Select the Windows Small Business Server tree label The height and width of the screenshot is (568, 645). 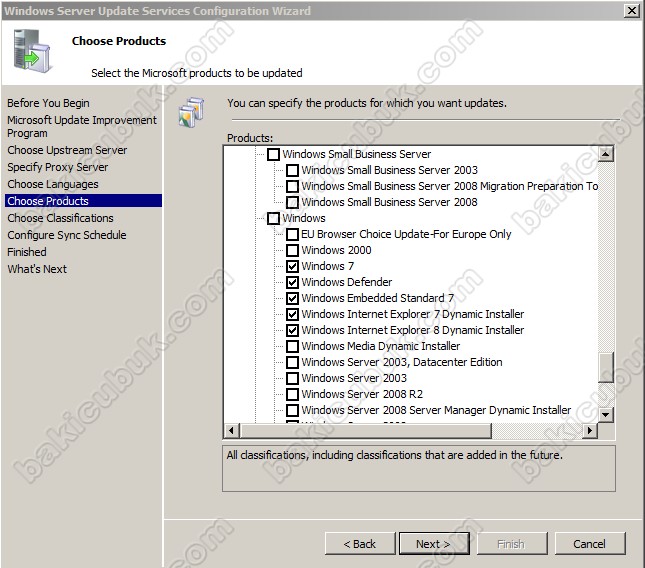[357, 154]
